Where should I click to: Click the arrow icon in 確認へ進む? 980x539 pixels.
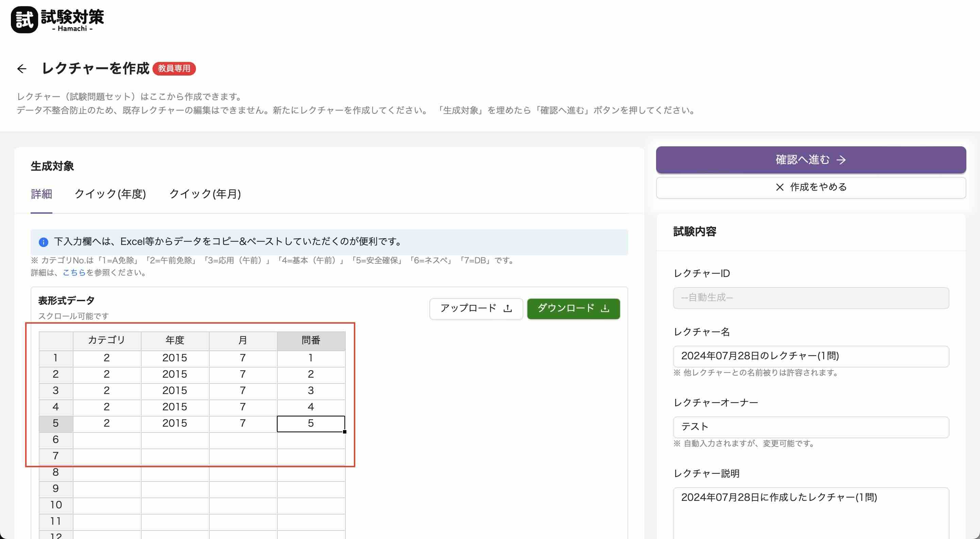pyautogui.click(x=841, y=160)
